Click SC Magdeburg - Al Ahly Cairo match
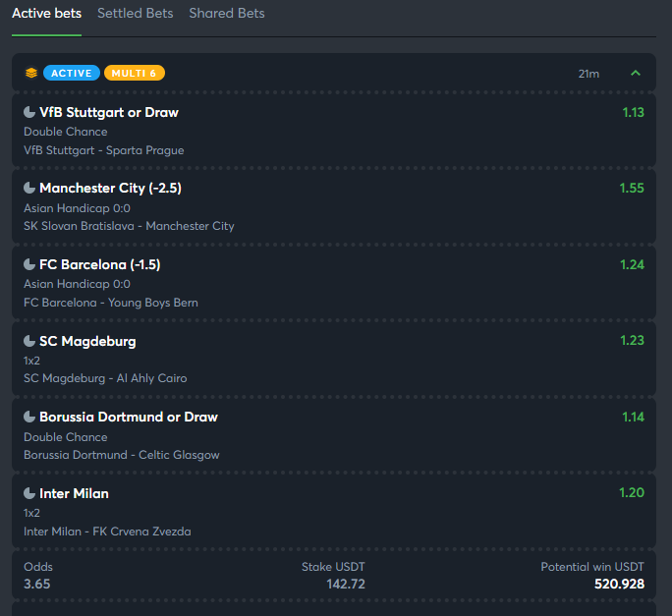672x616 pixels. pos(105,378)
